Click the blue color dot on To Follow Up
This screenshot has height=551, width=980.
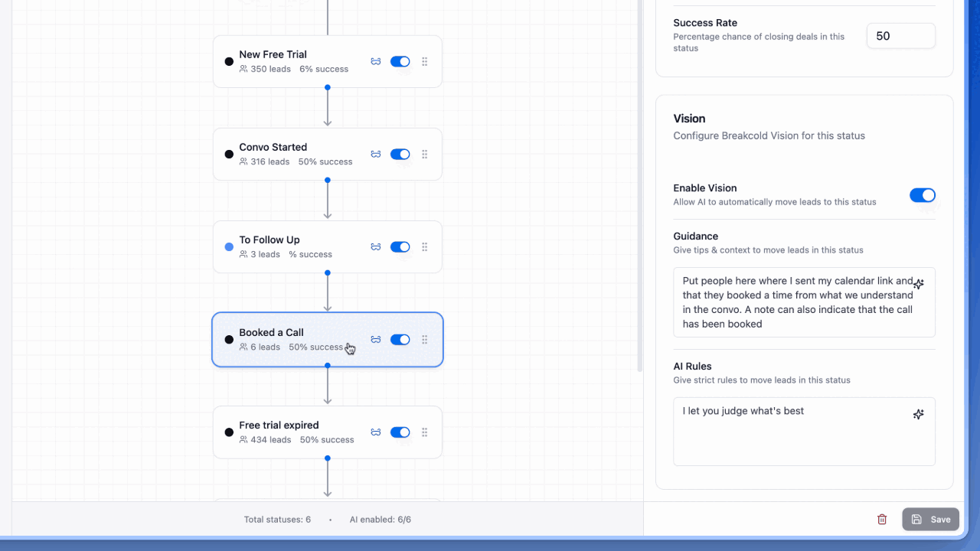pyautogui.click(x=229, y=247)
